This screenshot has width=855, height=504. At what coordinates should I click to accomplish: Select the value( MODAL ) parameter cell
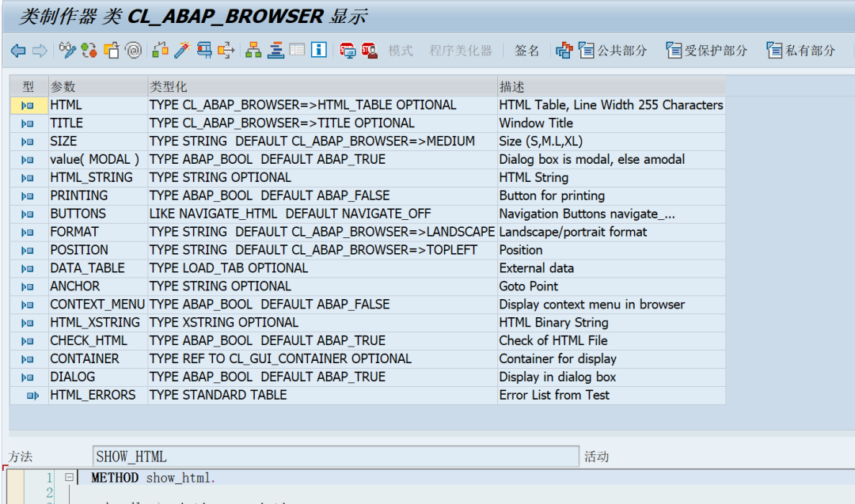97,160
